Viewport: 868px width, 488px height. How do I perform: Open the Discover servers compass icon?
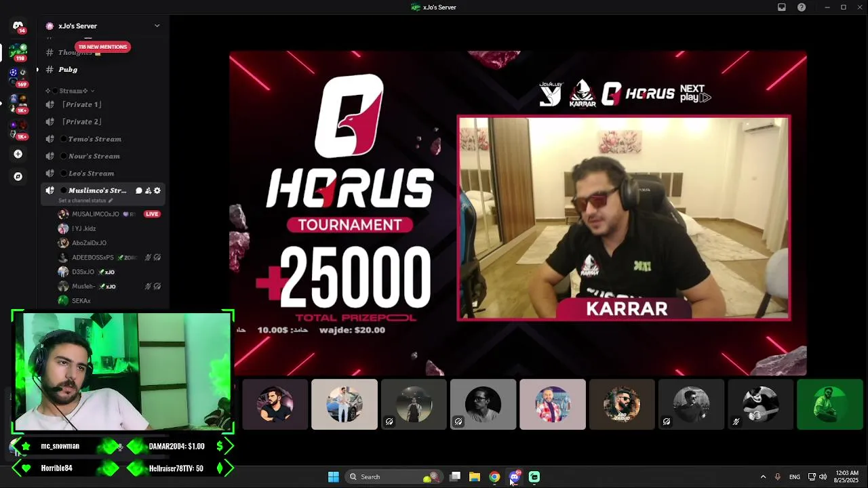(x=18, y=177)
